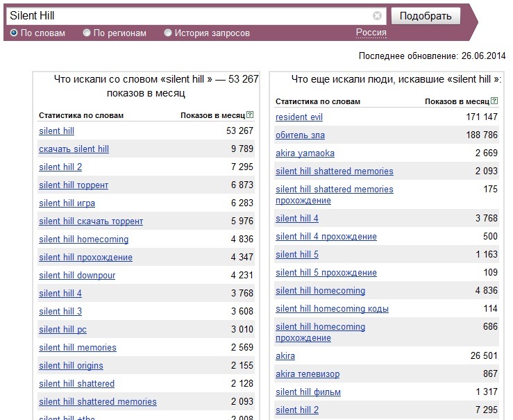
Task: Click the '171 147' count for resident evil
Action: click(x=482, y=117)
